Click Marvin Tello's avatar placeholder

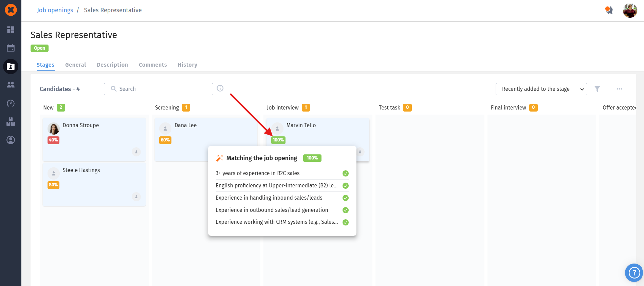(277, 129)
